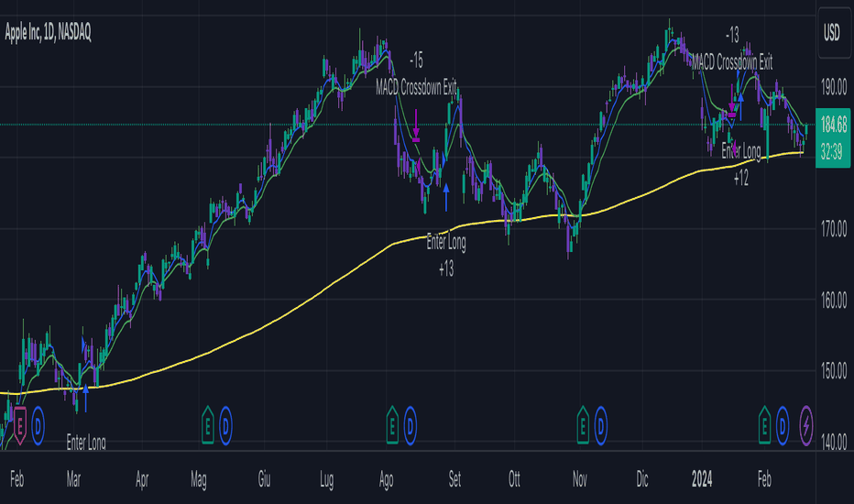
Task: Click the Apr label on the time axis
Action: pyautogui.click(x=142, y=479)
